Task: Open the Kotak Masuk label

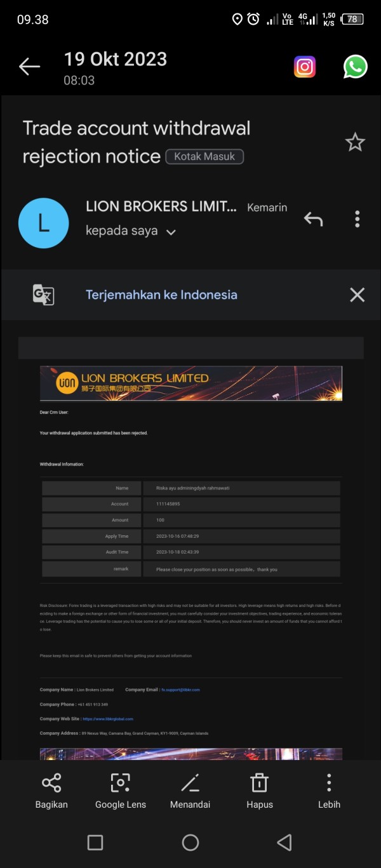Action: (x=204, y=156)
